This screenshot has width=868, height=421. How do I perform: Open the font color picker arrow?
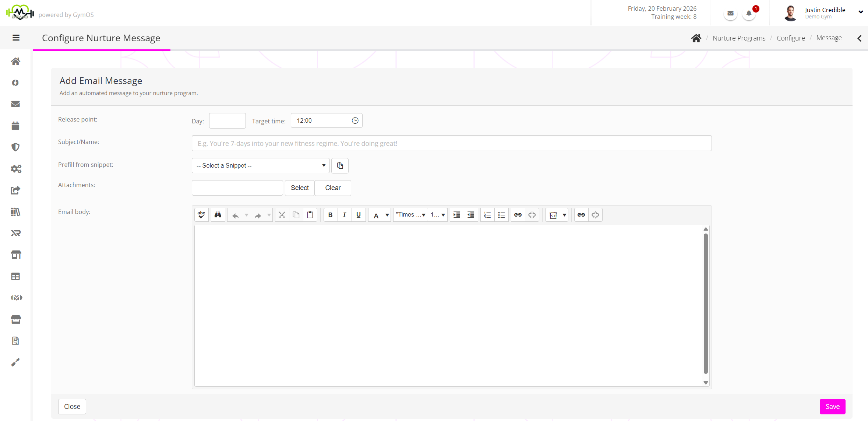(387, 215)
